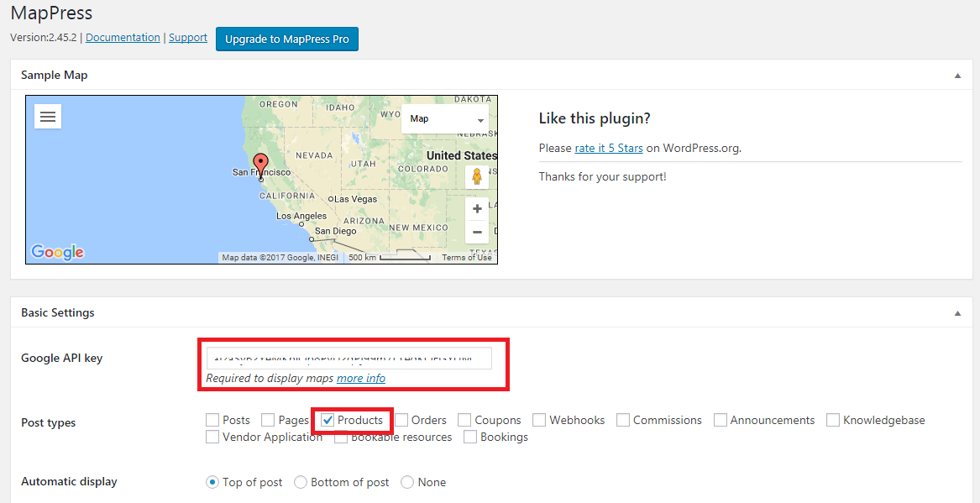This screenshot has height=503, width=980.
Task: Open the more info API key link
Action: (361, 378)
